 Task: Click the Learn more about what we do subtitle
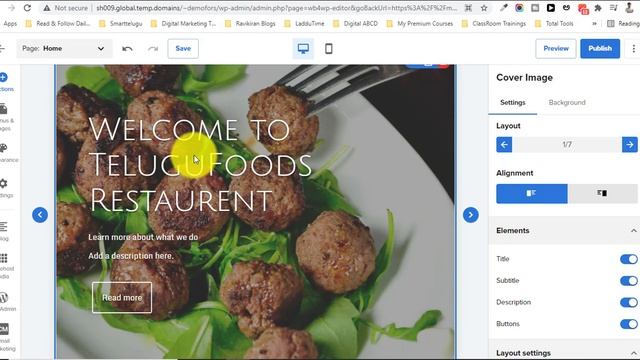pyautogui.click(x=143, y=237)
